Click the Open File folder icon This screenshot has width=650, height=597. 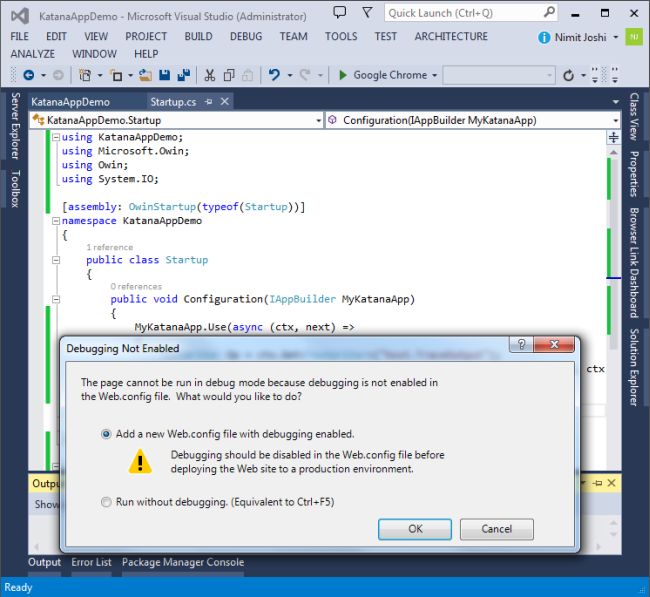(145, 75)
